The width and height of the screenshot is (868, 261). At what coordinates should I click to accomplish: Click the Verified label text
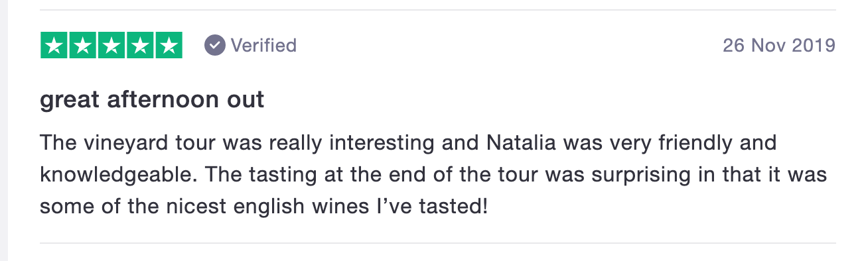(263, 46)
